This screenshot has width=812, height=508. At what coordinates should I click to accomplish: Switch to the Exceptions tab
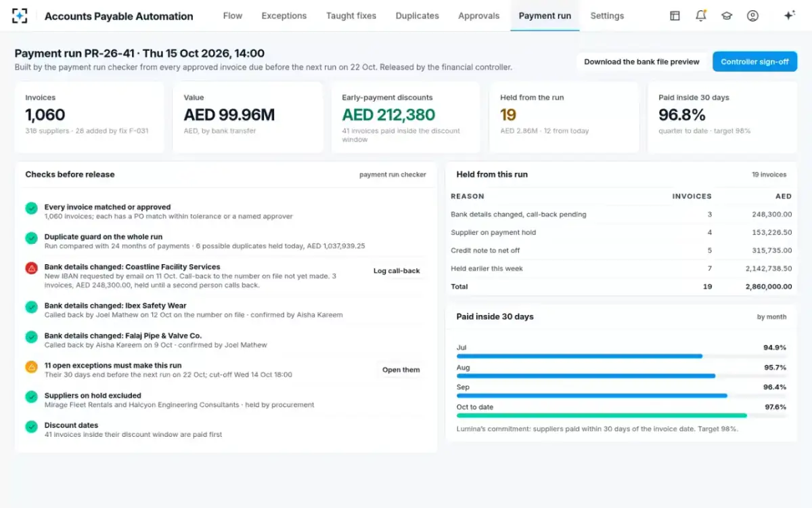point(284,16)
